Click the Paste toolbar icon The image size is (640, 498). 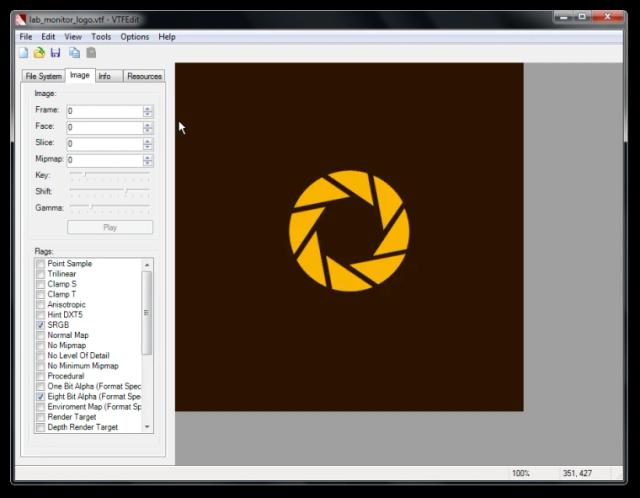click(91, 53)
